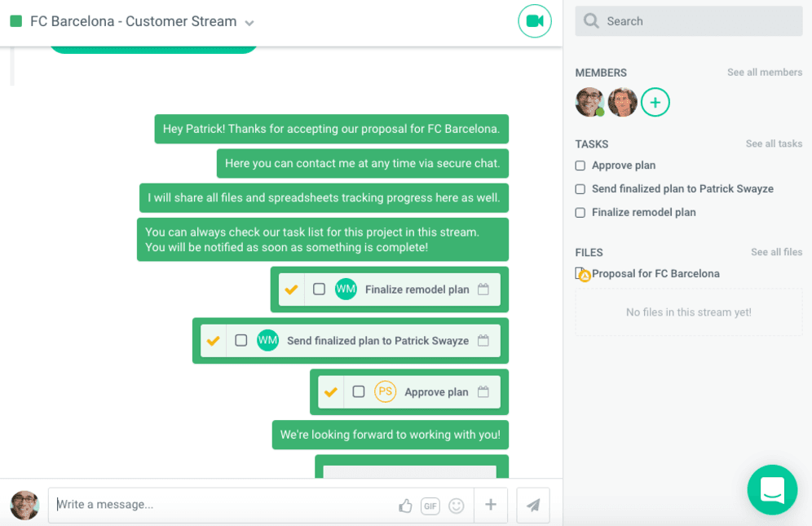Tick Finalize remodel plan checkbox in chat
Screen dimensions: 812x526
320,290
